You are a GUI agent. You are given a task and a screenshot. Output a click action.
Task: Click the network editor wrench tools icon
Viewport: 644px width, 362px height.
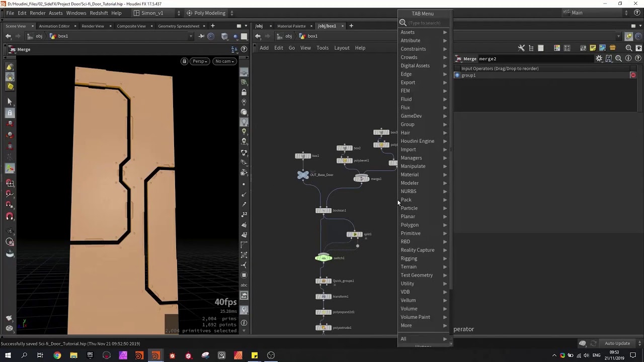521,48
